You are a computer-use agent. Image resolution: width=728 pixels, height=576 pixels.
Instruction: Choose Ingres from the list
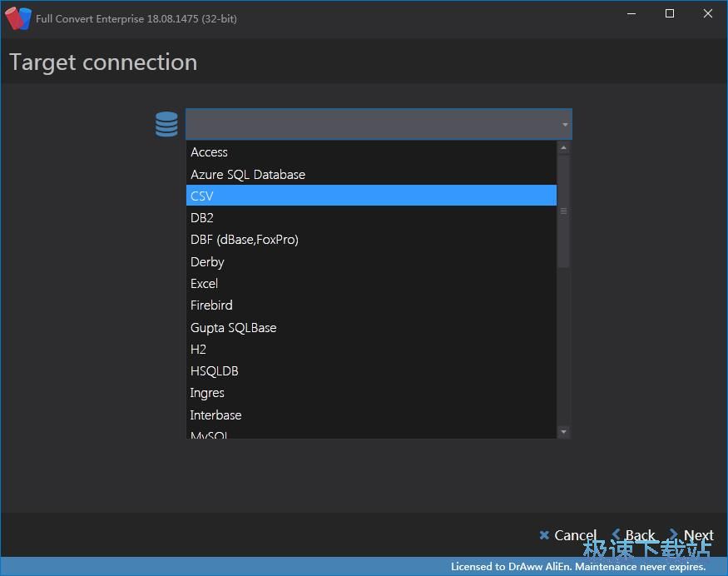(371, 393)
